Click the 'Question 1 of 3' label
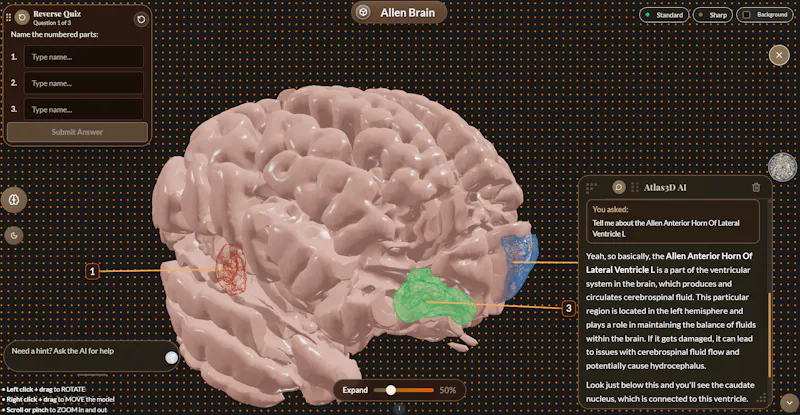Screen dimensions: 800x415 52,23
